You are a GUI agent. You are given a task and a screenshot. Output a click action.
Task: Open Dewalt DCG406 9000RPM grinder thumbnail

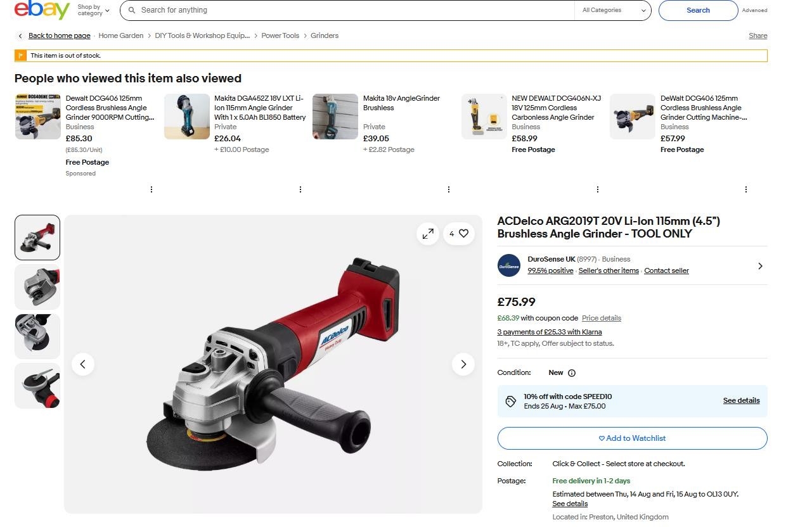point(37,117)
